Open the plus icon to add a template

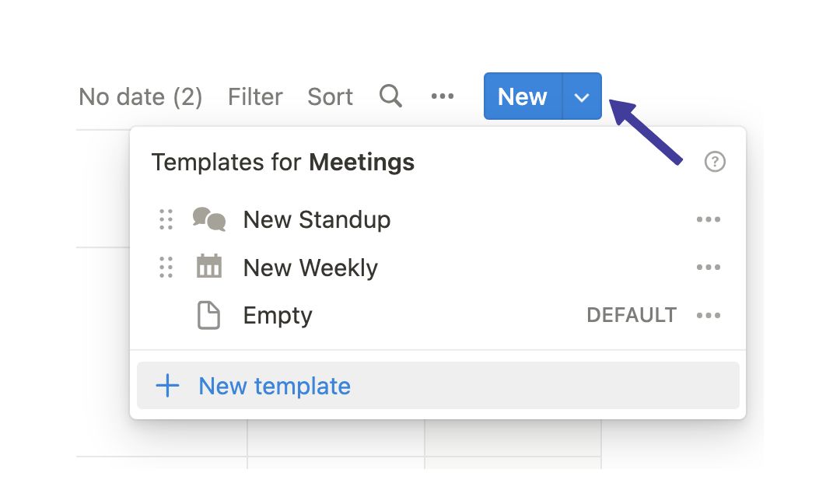coord(168,385)
